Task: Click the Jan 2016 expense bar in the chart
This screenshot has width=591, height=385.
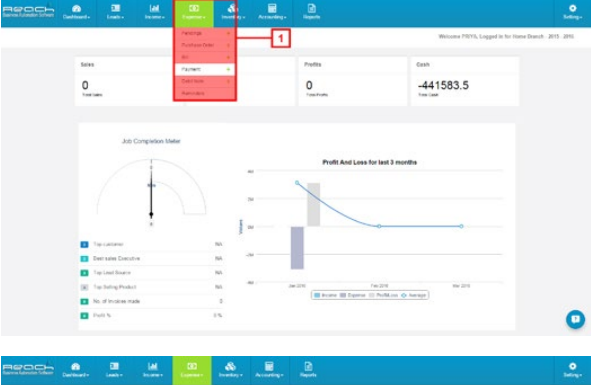Action: [x=297, y=248]
